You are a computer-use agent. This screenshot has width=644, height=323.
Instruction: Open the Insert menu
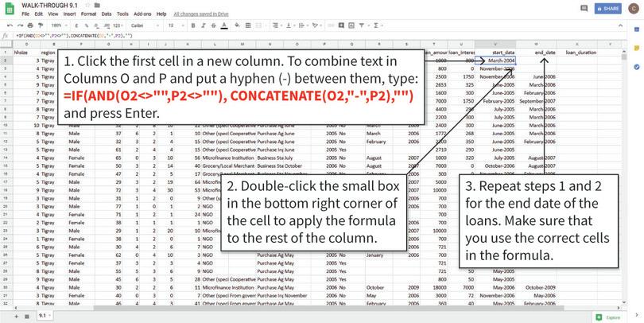pos(69,14)
